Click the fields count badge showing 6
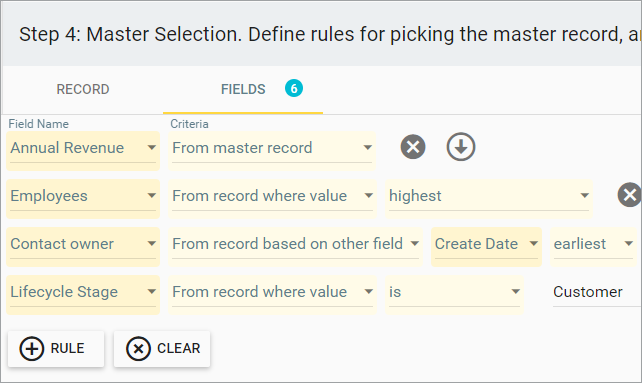Viewport: 642px width, 383px height. [x=294, y=88]
